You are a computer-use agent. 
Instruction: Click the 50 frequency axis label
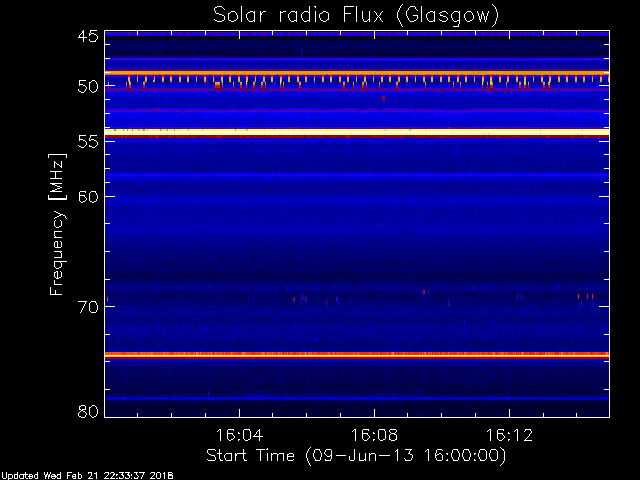[x=88, y=86]
